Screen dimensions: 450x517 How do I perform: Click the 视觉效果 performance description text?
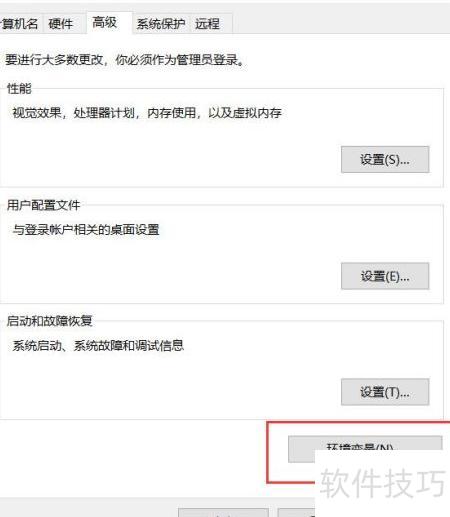click(147, 113)
